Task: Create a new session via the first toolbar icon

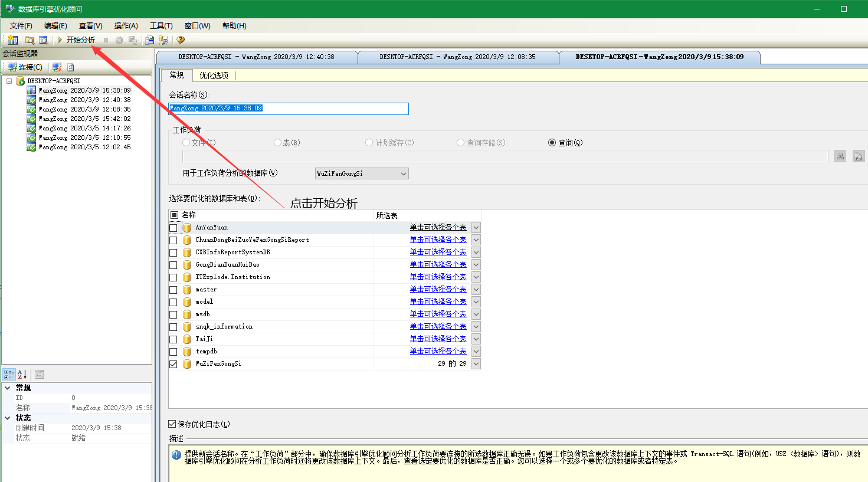Action: [13, 40]
